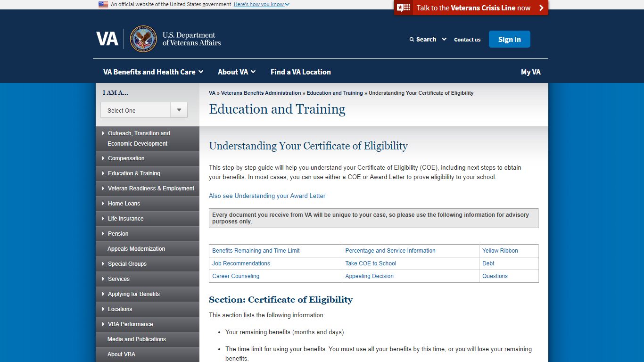This screenshot has height=362, width=644.
Task: Open the Debt link in the table
Action: click(488, 263)
